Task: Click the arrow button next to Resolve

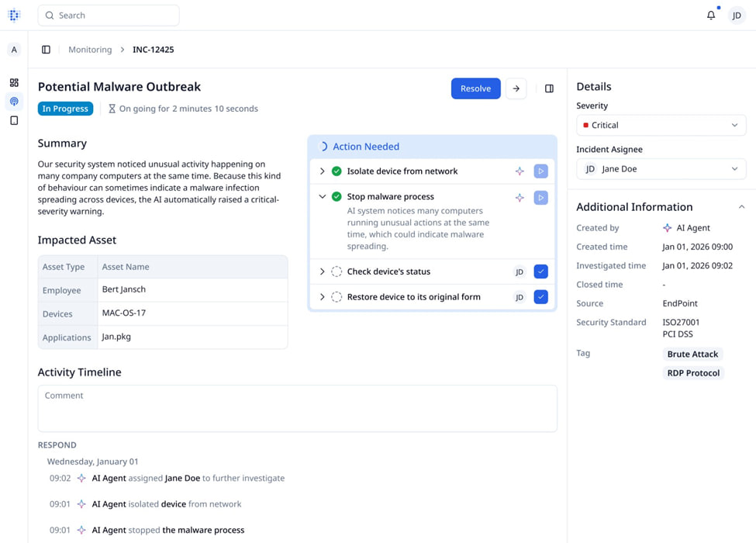Action: (516, 88)
